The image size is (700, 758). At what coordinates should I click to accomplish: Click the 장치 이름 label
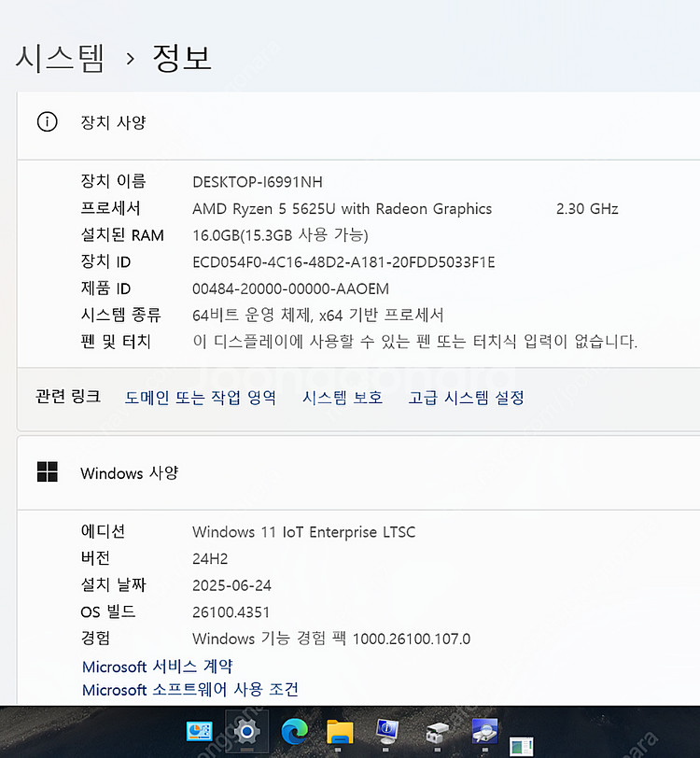(x=113, y=181)
